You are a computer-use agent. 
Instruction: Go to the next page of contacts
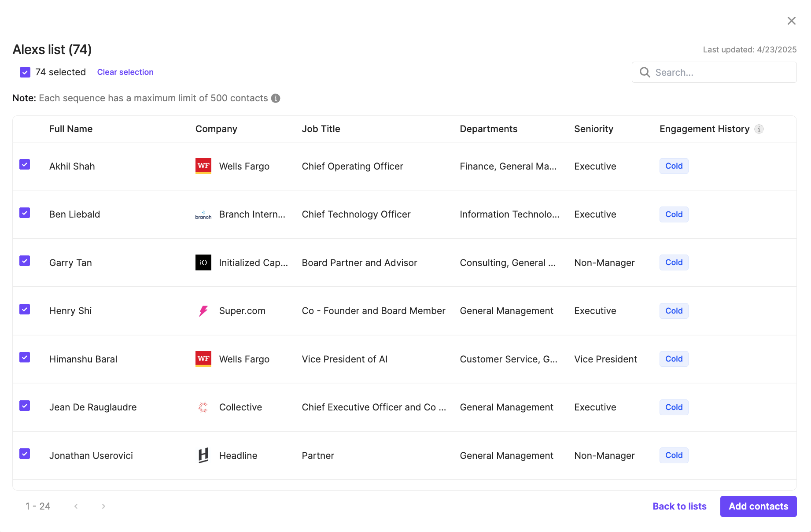tap(103, 506)
